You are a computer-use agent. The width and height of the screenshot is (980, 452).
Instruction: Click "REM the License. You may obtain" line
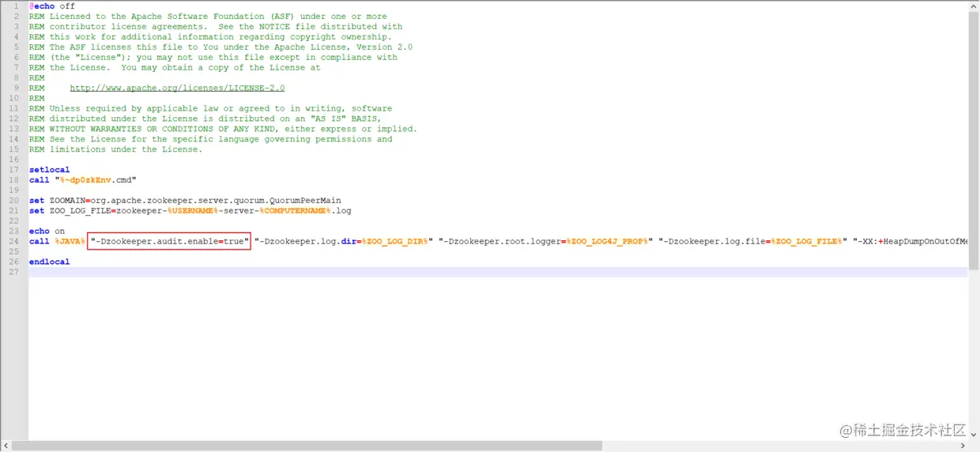[x=175, y=68]
